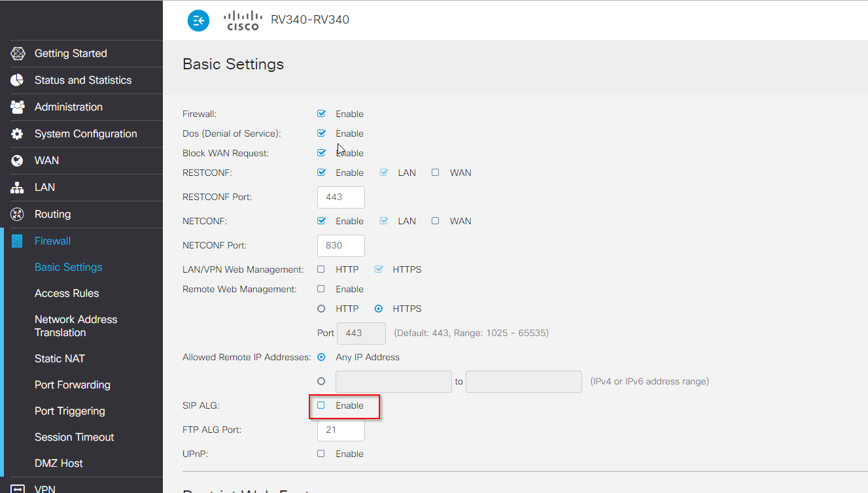Click the Firewall brick-wall icon
The width and height of the screenshot is (868, 493).
[18, 241]
